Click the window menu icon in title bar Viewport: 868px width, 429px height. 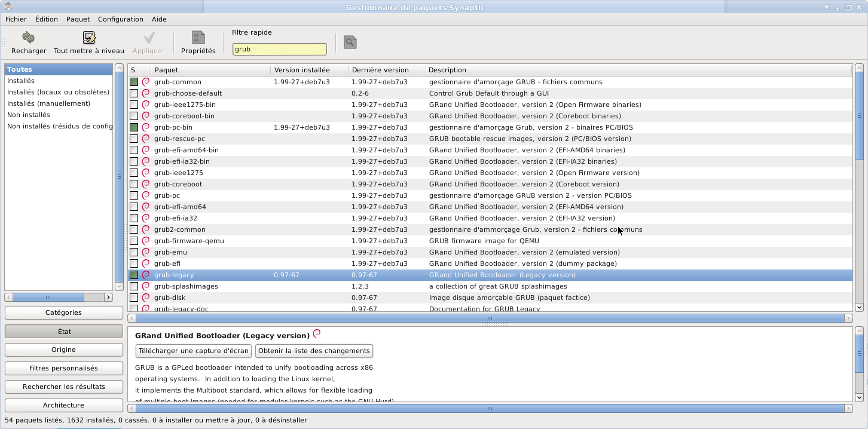(7, 7)
